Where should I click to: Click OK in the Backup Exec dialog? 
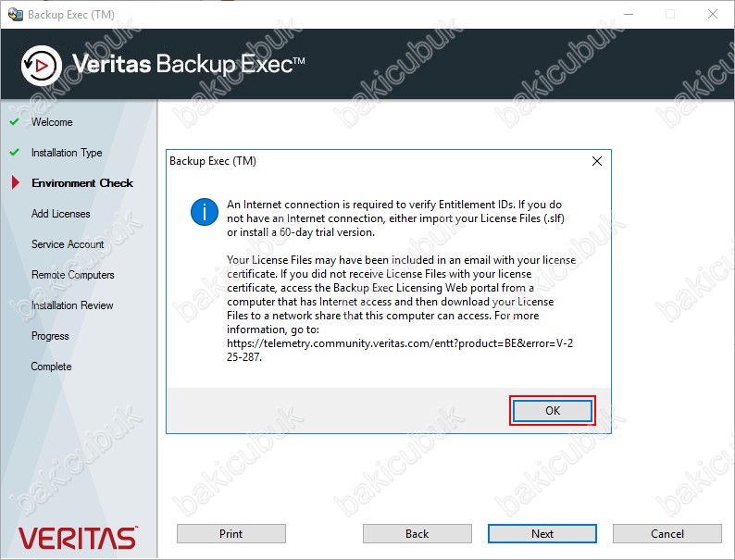552,411
